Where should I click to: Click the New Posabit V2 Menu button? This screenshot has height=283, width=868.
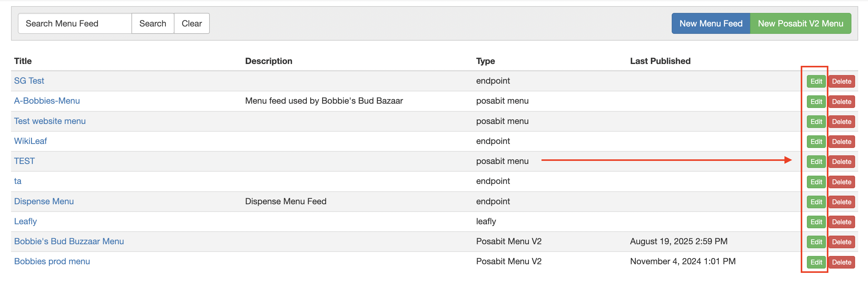[800, 24]
